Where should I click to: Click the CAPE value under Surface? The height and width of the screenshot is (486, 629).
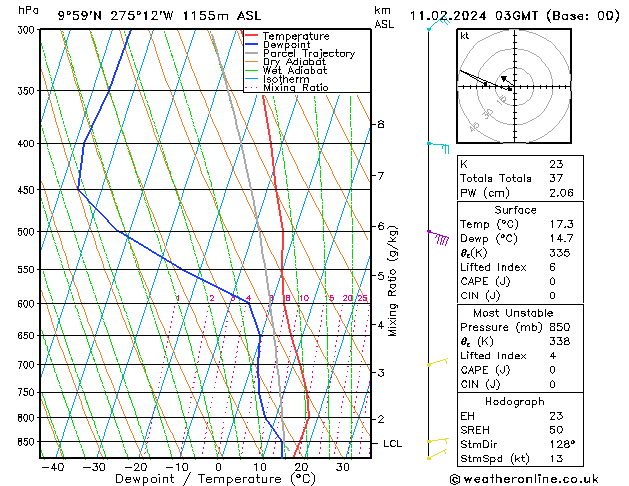click(551, 281)
